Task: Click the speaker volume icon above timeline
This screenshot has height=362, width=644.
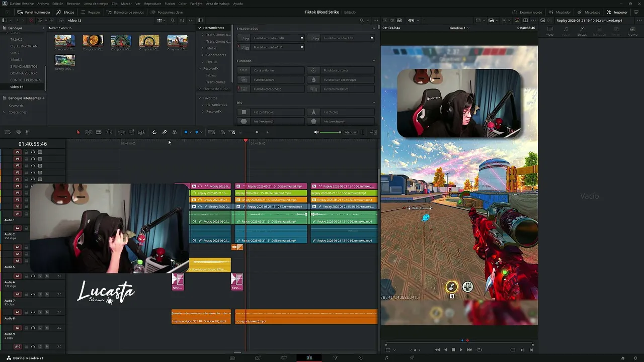Action: click(316, 132)
